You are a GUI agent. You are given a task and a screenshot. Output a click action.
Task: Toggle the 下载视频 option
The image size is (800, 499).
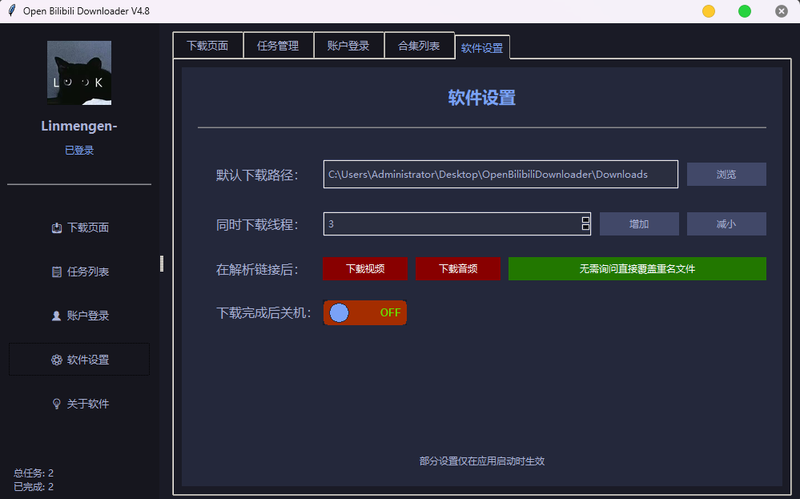pyautogui.click(x=365, y=269)
